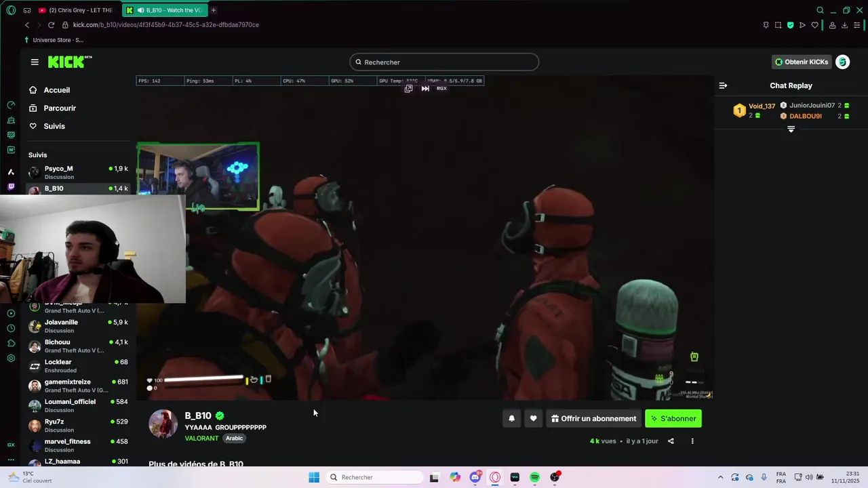
Task: Click the pin icon in address bar
Action: pyautogui.click(x=766, y=25)
